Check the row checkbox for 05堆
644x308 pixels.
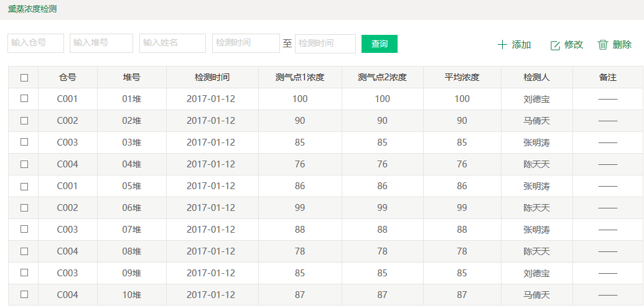pyautogui.click(x=24, y=186)
